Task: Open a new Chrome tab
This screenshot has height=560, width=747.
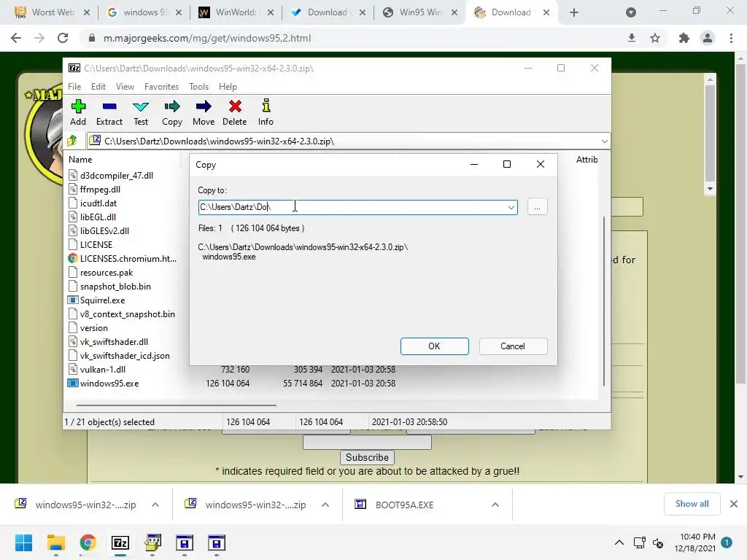Action: (x=574, y=13)
